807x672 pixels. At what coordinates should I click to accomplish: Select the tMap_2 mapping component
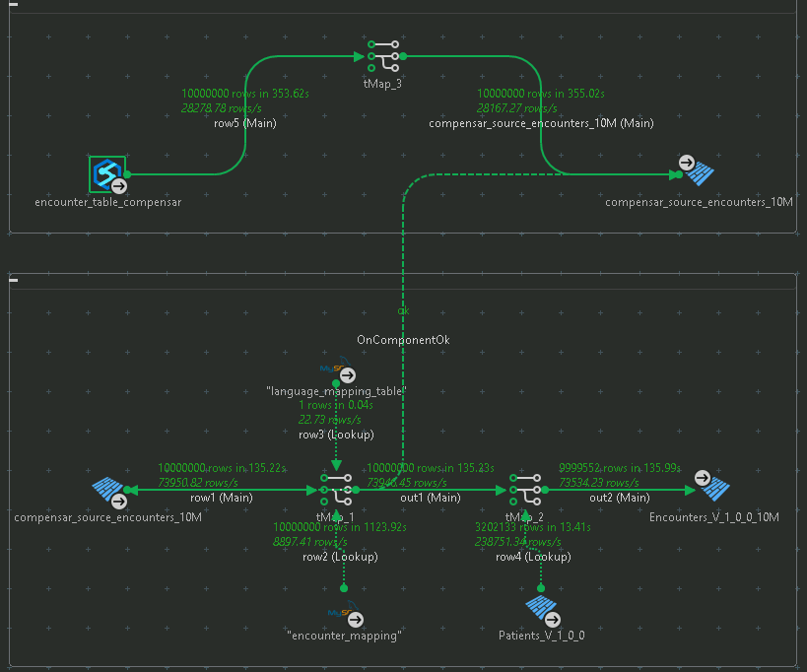(525, 489)
